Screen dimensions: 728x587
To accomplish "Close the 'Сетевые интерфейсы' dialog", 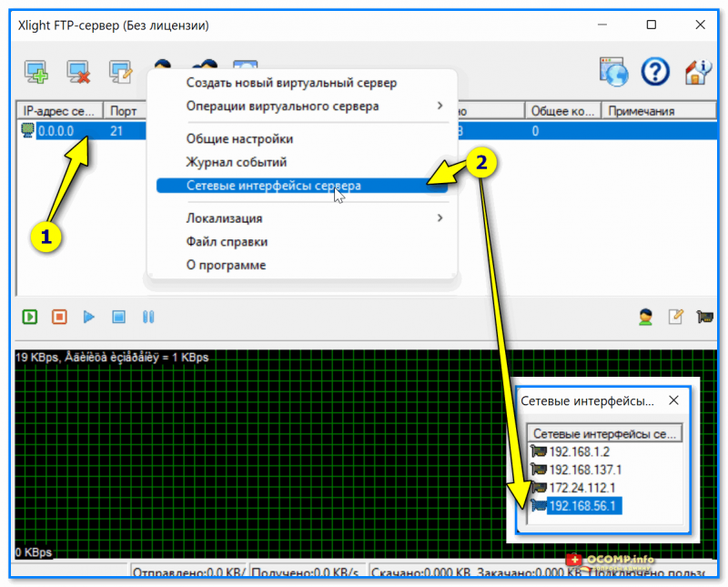I will pos(673,400).
